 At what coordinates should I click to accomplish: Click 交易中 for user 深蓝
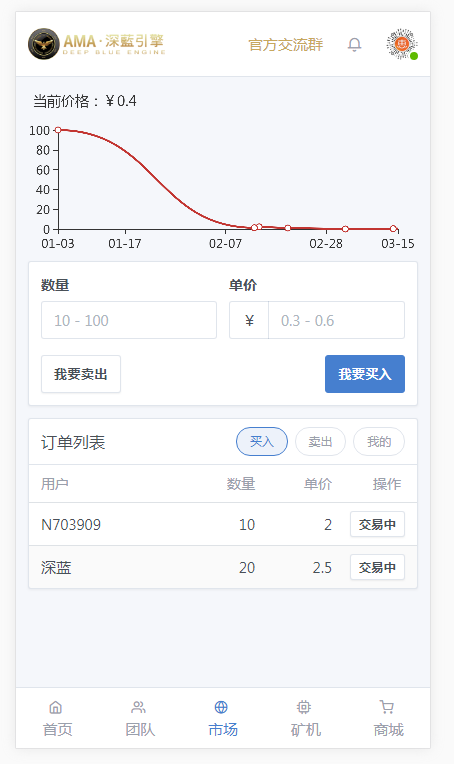click(378, 567)
